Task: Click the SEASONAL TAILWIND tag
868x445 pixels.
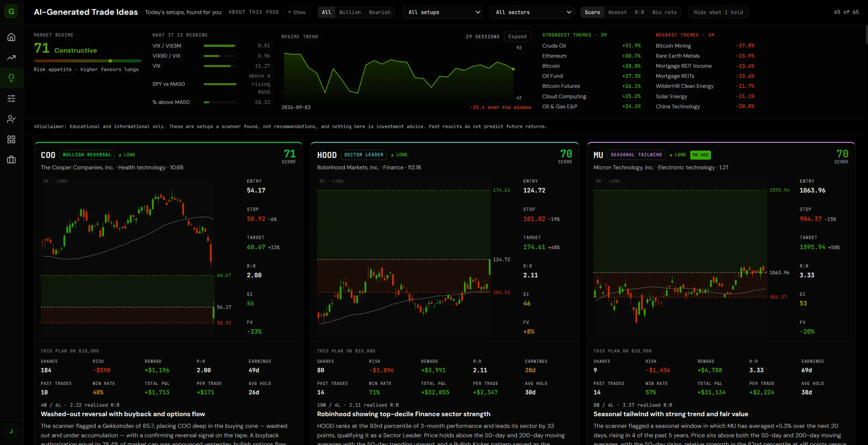Action: [636, 155]
